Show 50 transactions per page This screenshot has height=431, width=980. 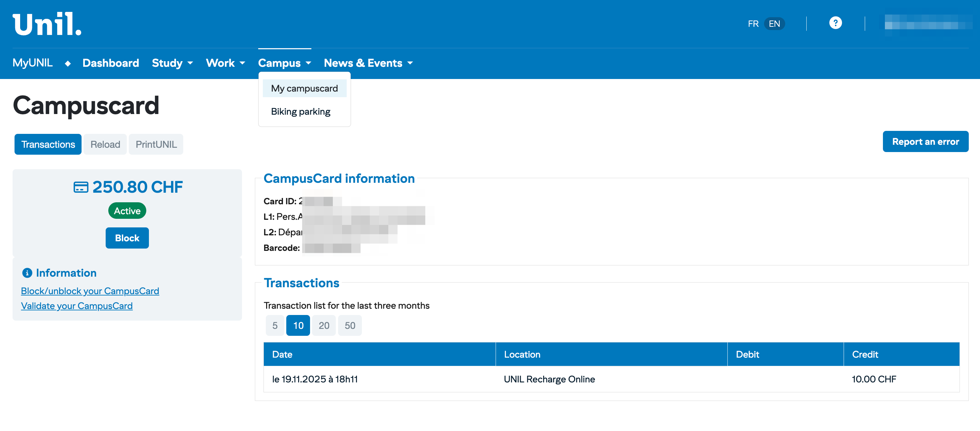(350, 326)
